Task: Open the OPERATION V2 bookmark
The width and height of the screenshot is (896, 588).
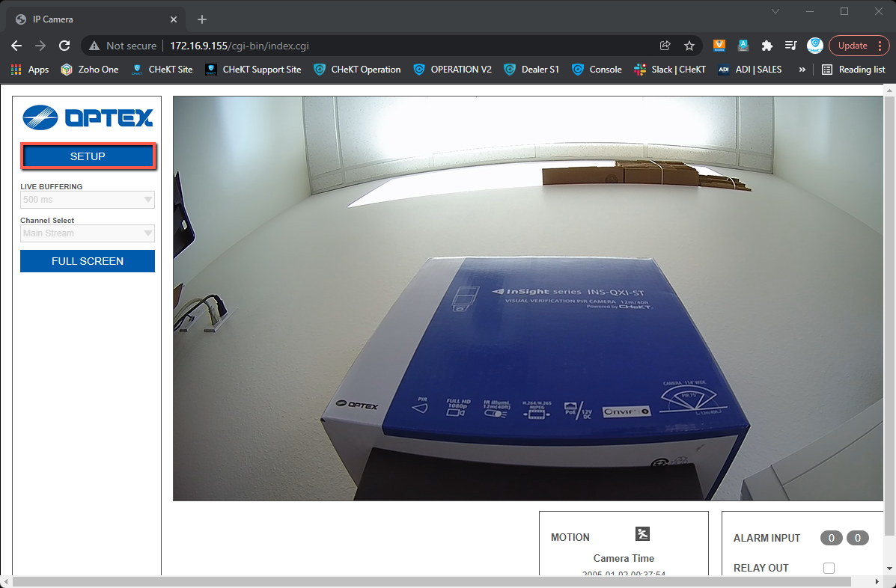Action: point(453,70)
